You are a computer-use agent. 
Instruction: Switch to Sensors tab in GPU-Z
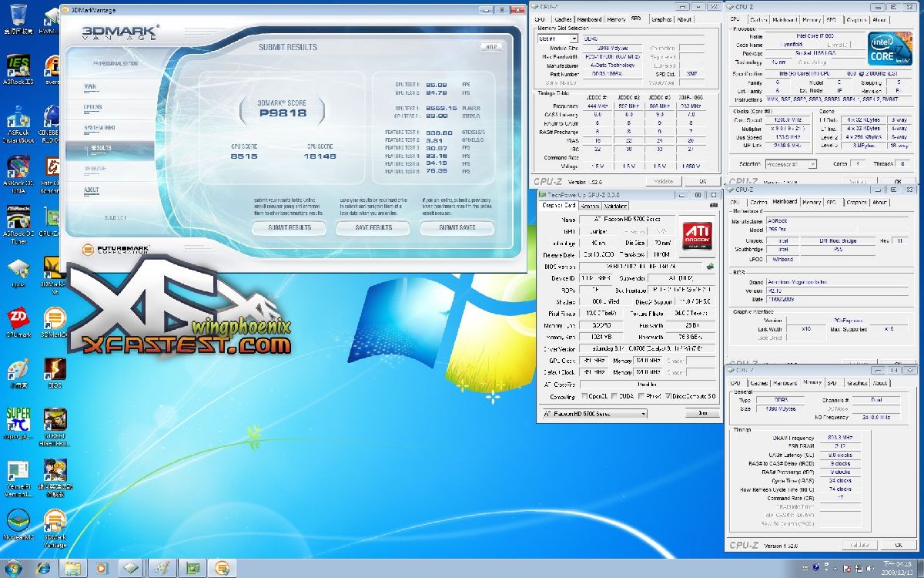coord(590,206)
